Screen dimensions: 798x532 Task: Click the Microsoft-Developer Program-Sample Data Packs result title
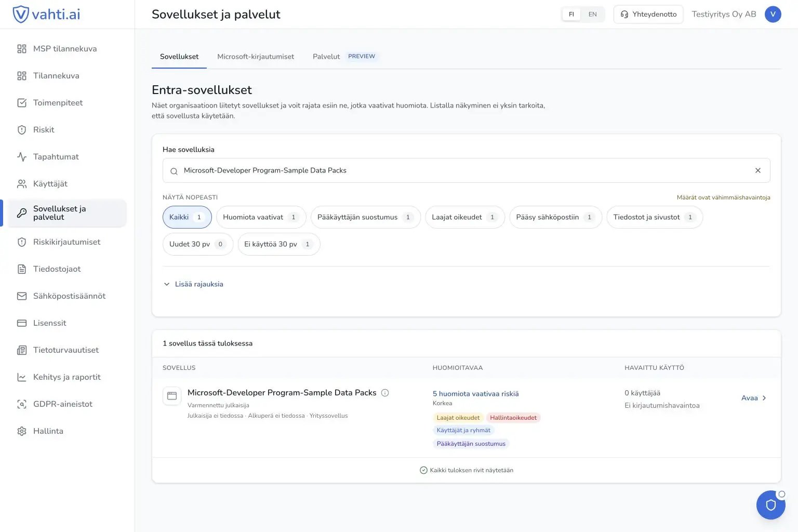tap(282, 393)
